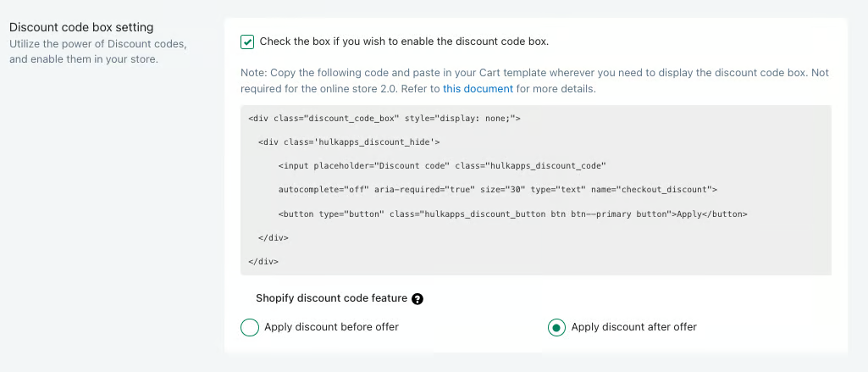Viewport: 868px width, 372px height.
Task: Click the 'Check the box if you wish' label text
Action: [404, 42]
